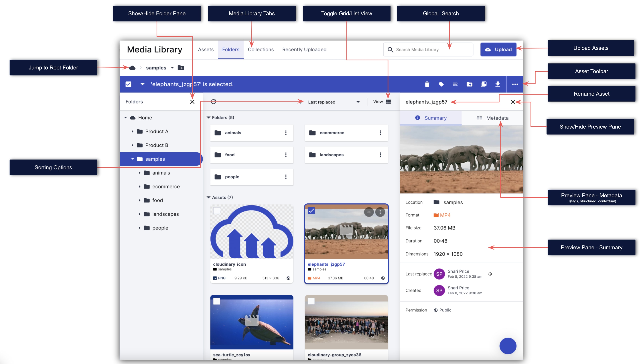Click the elephant preview image in pane
Viewport: 643px width, 364px height.
tap(461, 159)
